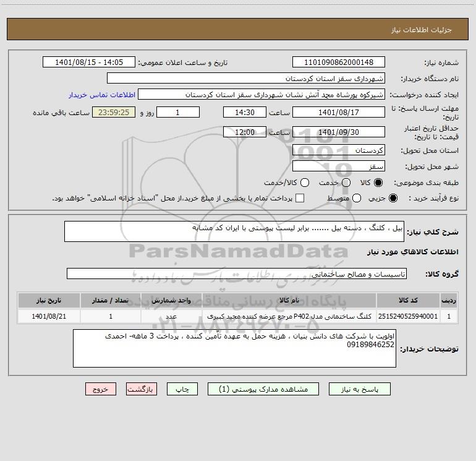
Task: Click the need number field 1101090862000148
Action: (x=339, y=62)
